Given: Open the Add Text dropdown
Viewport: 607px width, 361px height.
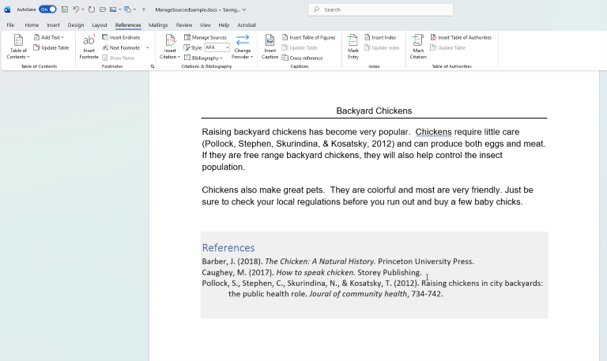Looking at the screenshot, I should [49, 38].
